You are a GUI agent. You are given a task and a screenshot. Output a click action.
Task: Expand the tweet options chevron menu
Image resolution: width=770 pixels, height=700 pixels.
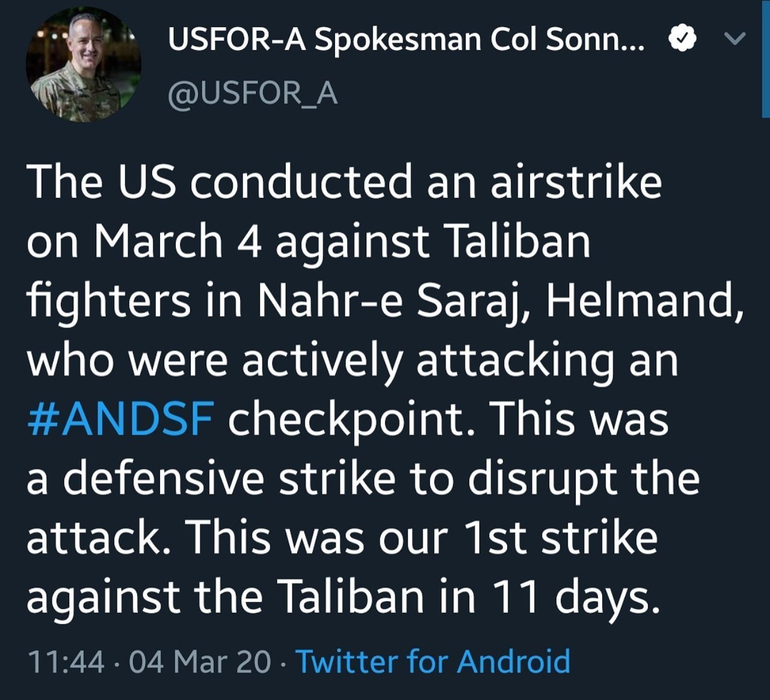(x=735, y=39)
